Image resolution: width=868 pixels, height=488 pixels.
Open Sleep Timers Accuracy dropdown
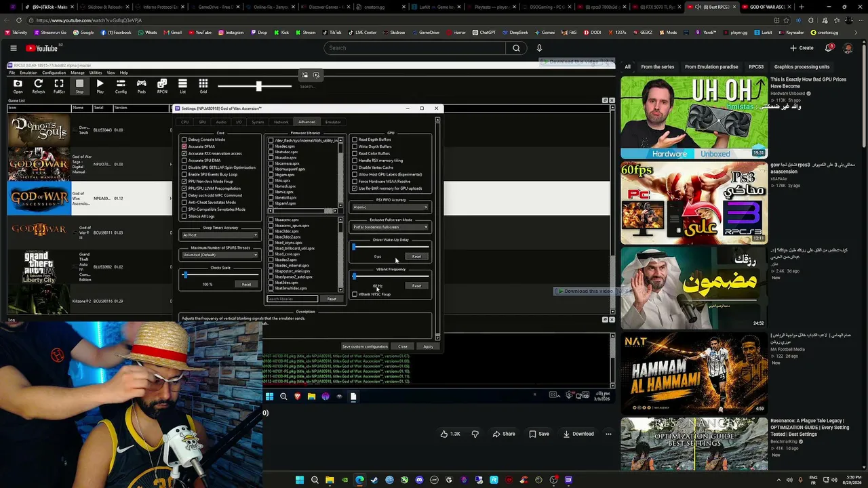(x=220, y=235)
